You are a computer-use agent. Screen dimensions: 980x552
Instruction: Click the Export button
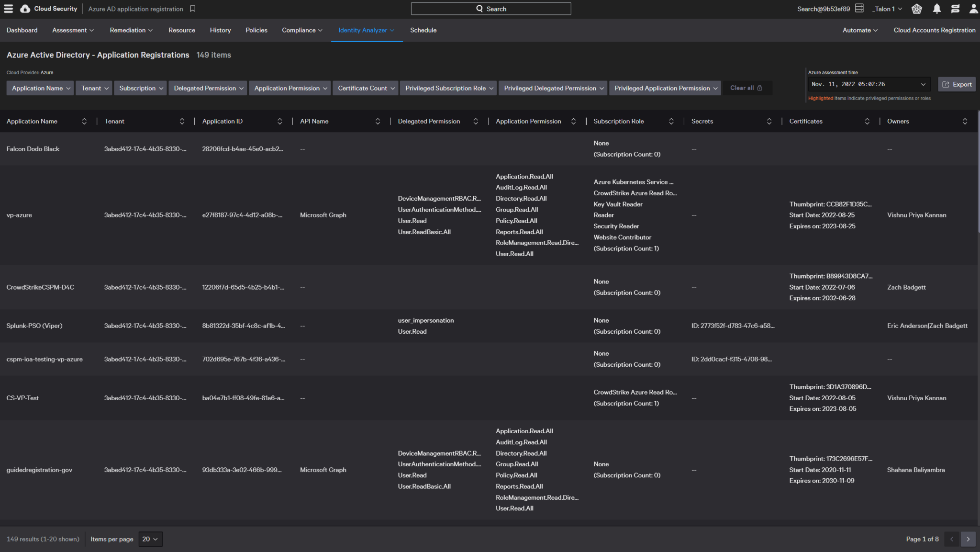pyautogui.click(x=957, y=84)
